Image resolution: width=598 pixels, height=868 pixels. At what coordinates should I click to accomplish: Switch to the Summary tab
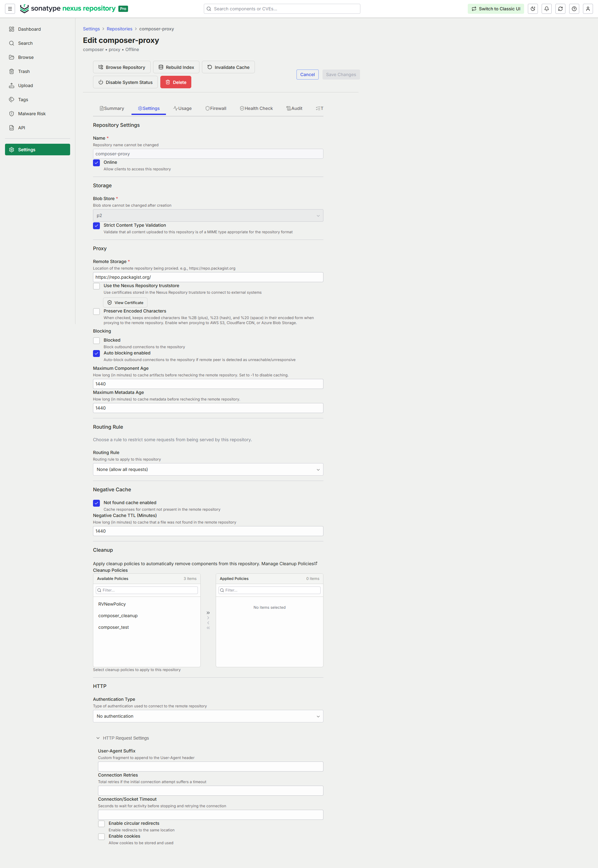click(112, 108)
